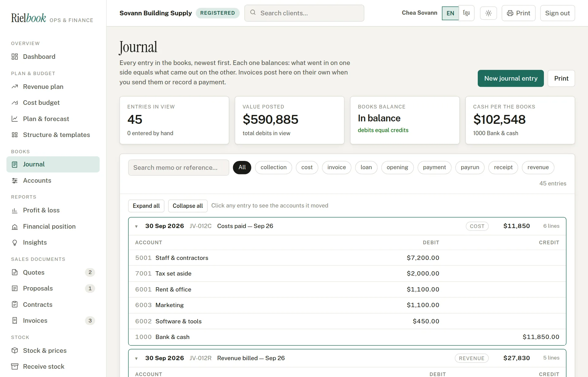Click the Structure & templates icon
The height and width of the screenshot is (377, 588).
click(x=15, y=135)
